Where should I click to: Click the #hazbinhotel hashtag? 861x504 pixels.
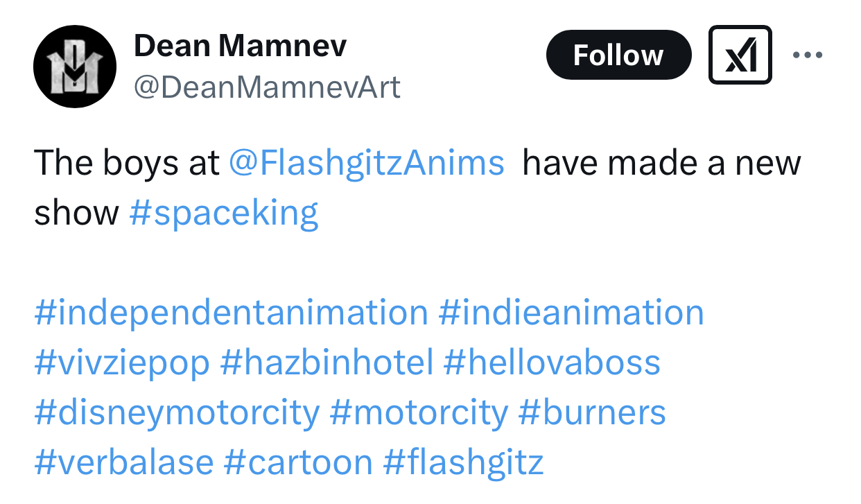(x=327, y=363)
